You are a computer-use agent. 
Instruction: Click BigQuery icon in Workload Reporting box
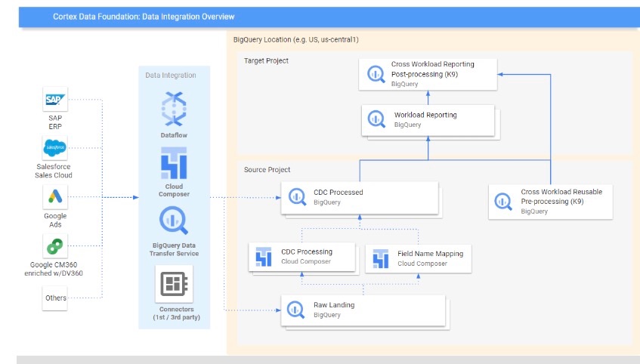click(376, 119)
